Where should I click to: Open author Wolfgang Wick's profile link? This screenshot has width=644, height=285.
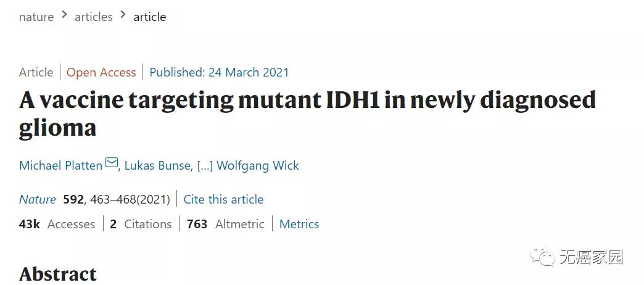pyautogui.click(x=257, y=166)
